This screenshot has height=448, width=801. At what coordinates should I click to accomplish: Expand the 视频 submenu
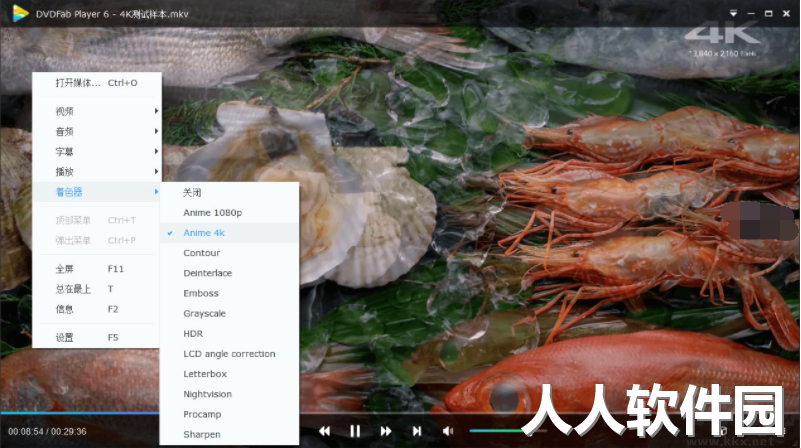[97, 111]
